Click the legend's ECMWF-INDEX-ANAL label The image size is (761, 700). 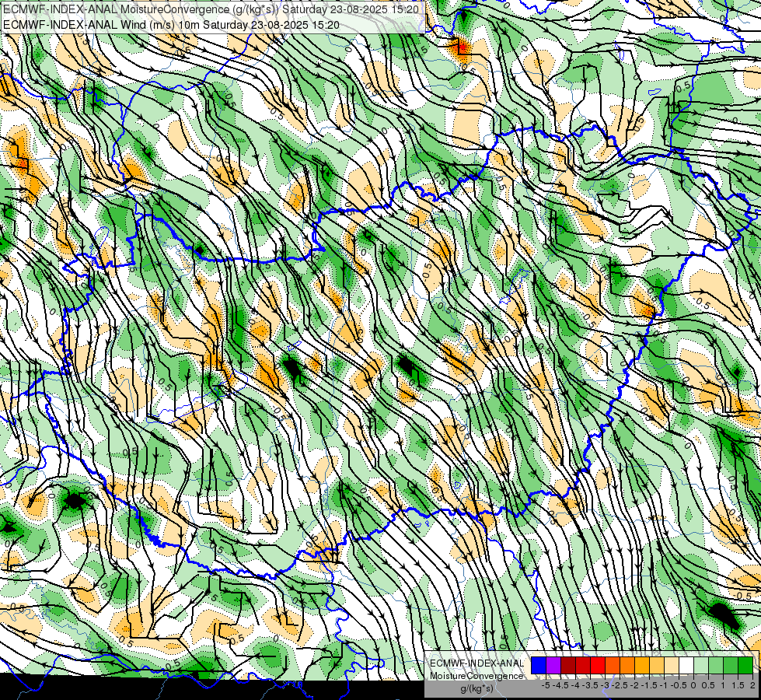[477, 663]
